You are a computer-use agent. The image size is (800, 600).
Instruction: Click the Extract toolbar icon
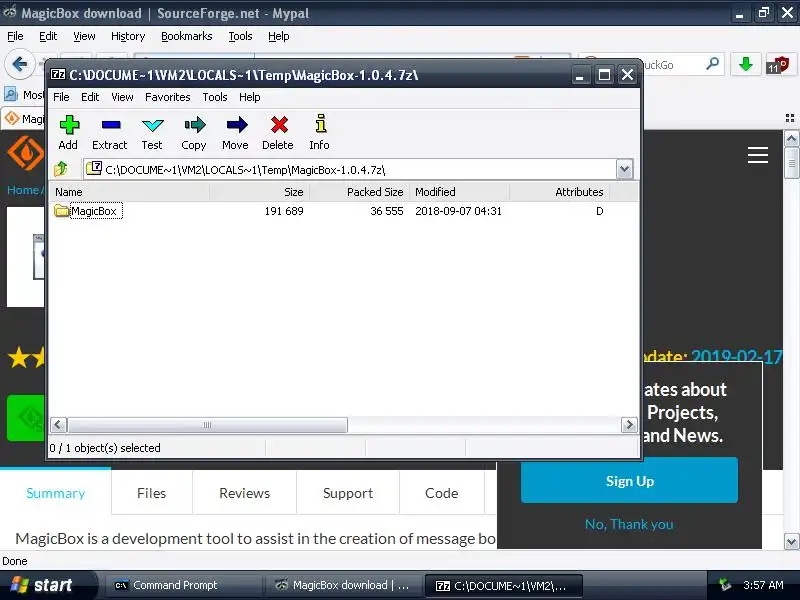110,125
